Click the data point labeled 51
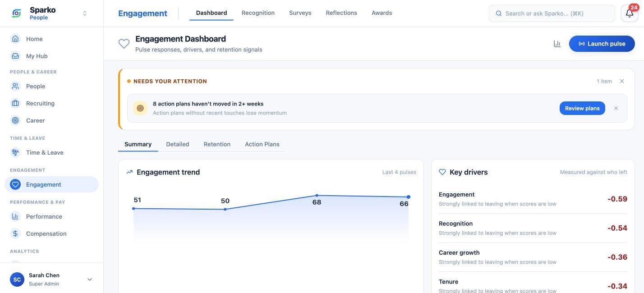The height and width of the screenshot is (293, 644). (x=133, y=209)
